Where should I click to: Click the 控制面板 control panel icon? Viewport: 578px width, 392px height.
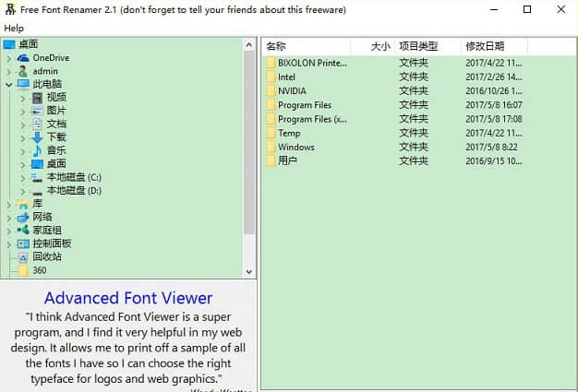coord(23,244)
